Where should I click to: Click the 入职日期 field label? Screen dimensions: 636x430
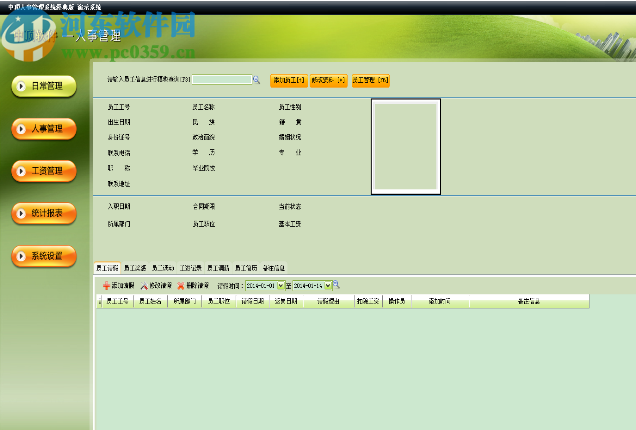tap(119, 206)
